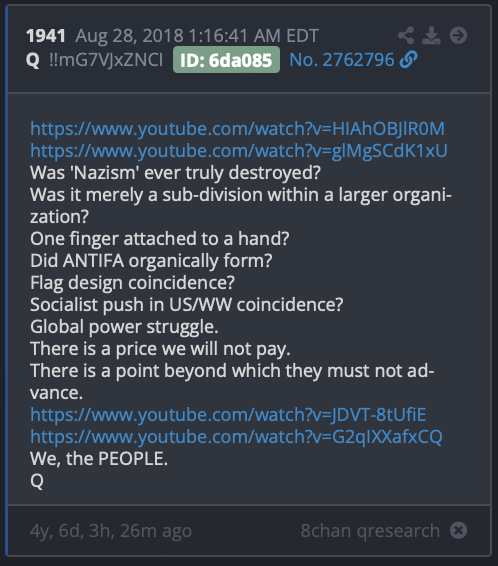Image resolution: width=498 pixels, height=566 pixels.
Task: Open the No. 2762796 post link
Action: pyautogui.click(x=342, y=60)
